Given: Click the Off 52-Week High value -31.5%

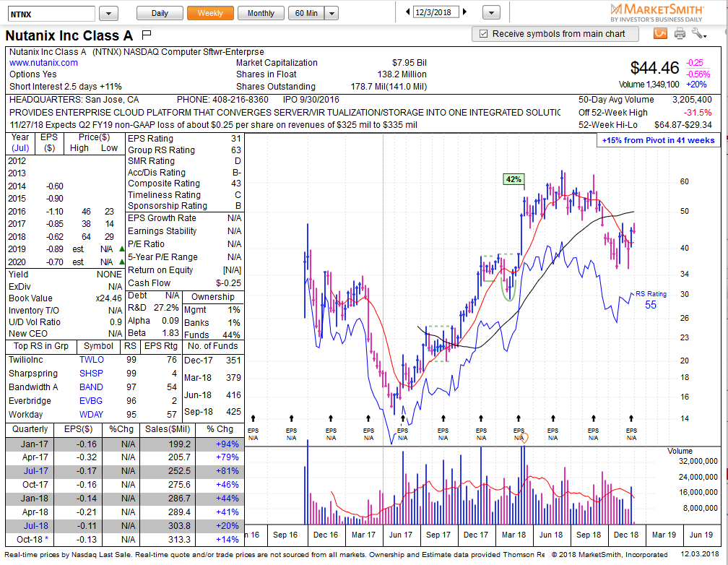Looking at the screenshot, I should coord(698,113).
